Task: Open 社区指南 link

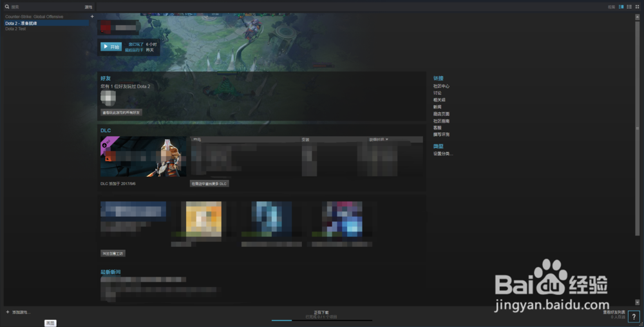Action: click(441, 121)
